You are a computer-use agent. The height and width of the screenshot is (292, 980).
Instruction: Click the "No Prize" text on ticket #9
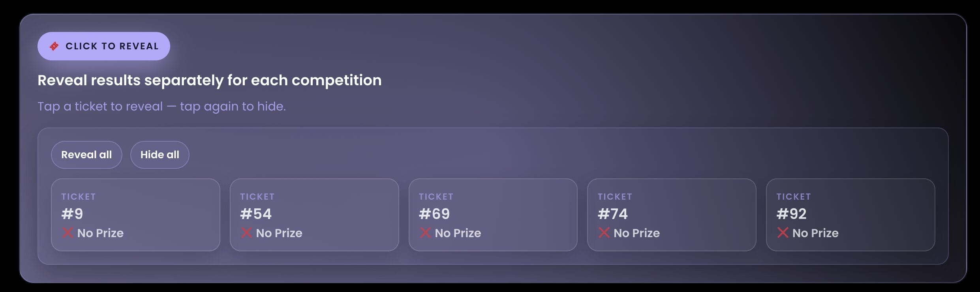click(x=100, y=233)
